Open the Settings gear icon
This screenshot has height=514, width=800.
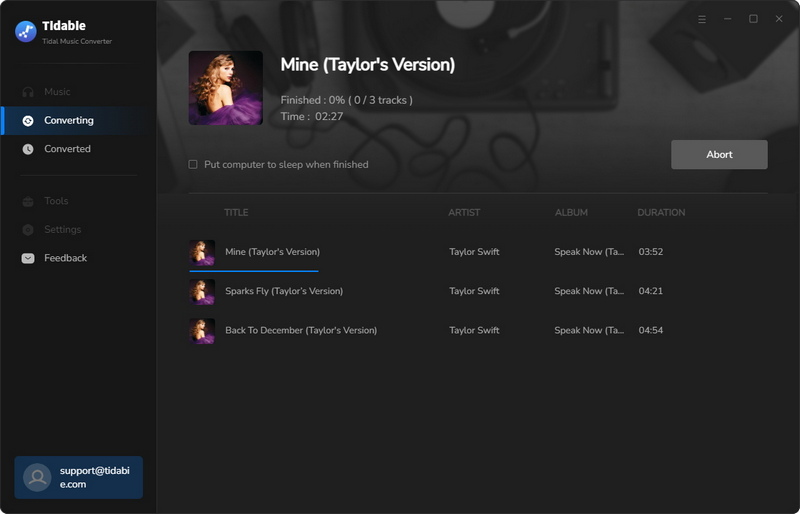[28, 230]
